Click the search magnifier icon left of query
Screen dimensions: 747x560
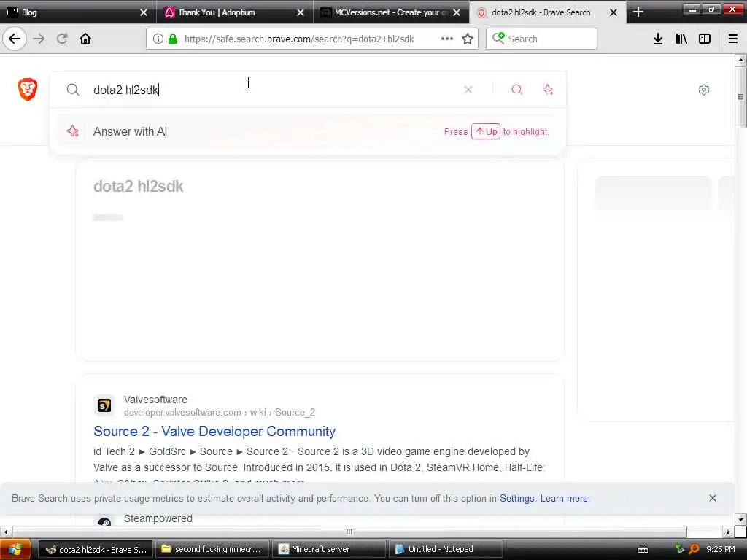coord(73,90)
